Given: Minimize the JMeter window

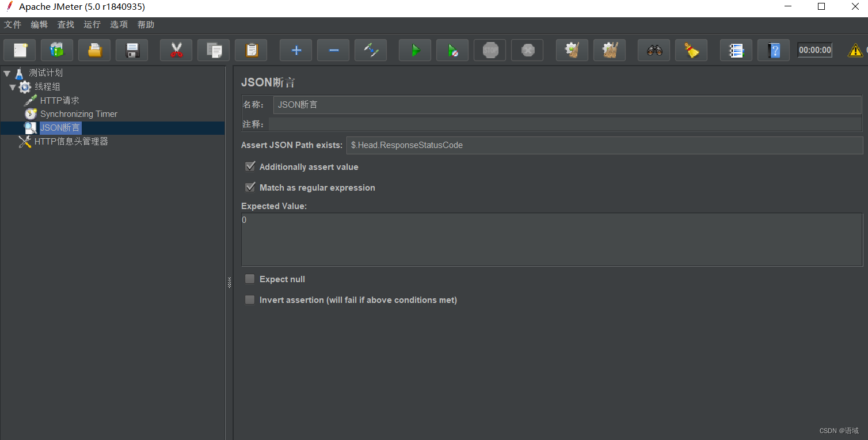Looking at the screenshot, I should point(789,7).
